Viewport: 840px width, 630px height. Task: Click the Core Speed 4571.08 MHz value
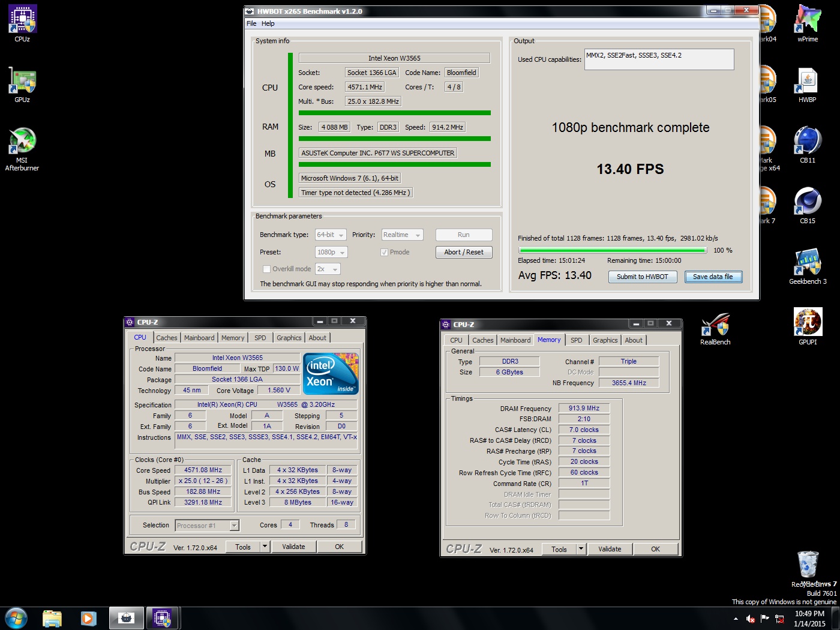[203, 470]
